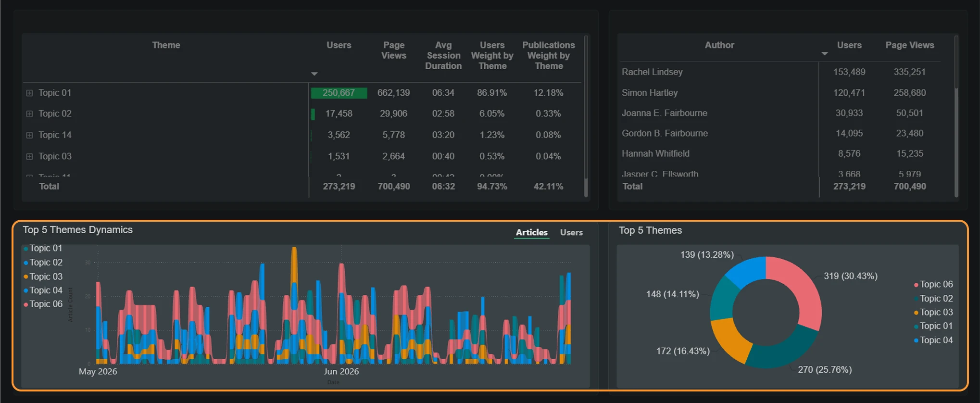Expand the Topic 03 theme row
The height and width of the screenshot is (403, 980).
[29, 156]
